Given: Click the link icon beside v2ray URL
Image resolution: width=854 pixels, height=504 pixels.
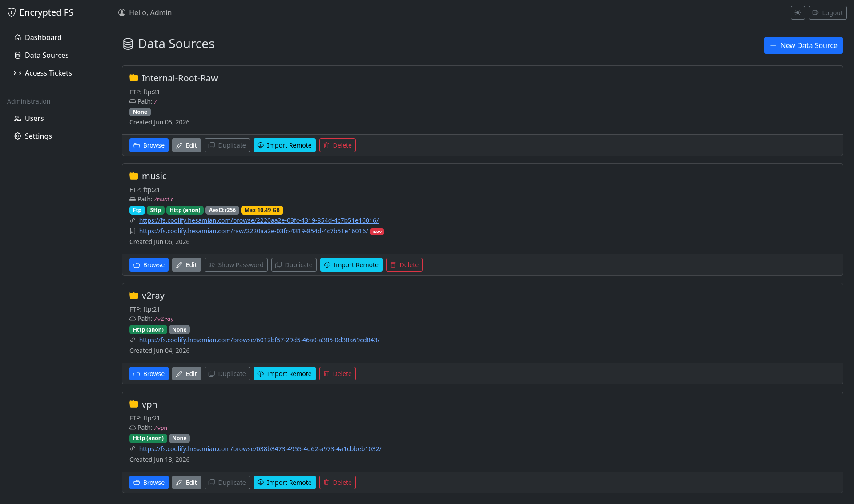Looking at the screenshot, I should tap(132, 340).
